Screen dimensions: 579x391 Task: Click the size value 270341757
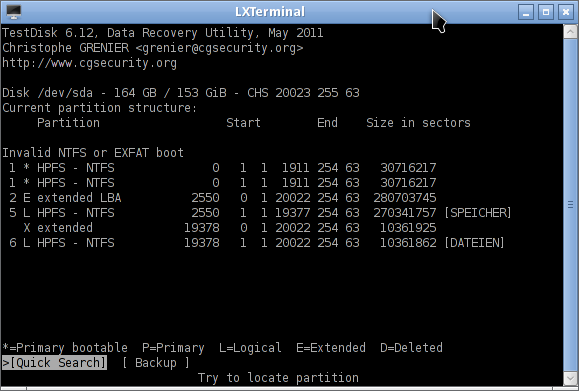[x=405, y=213]
